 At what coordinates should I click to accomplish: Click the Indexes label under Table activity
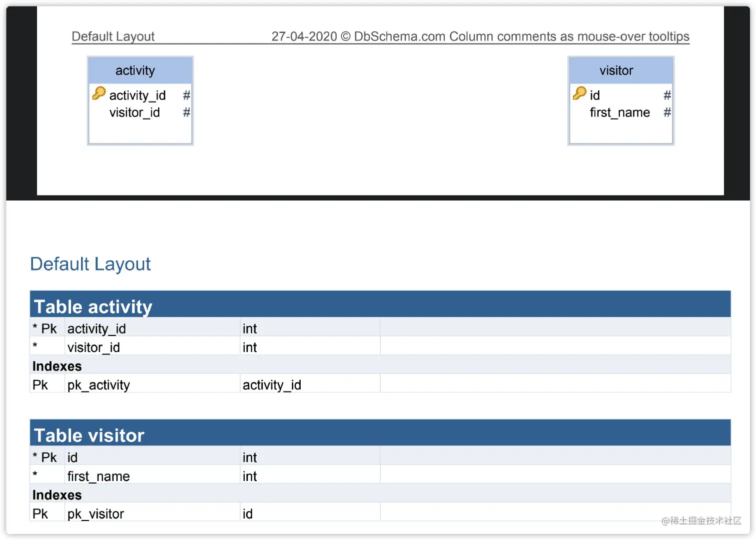pos(57,366)
